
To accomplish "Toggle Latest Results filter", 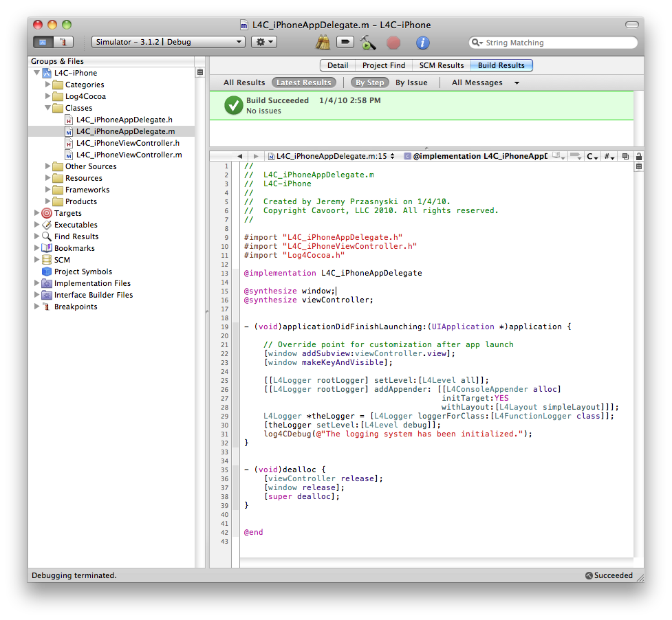I will (304, 82).
